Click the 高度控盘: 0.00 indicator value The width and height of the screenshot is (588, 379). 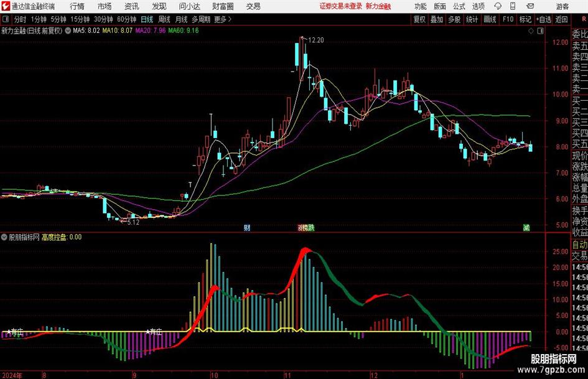(62, 237)
